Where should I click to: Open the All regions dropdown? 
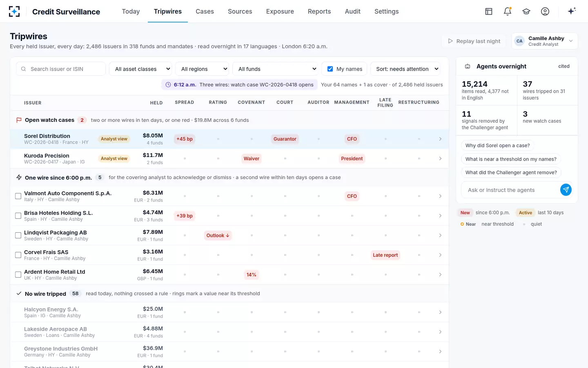click(203, 69)
